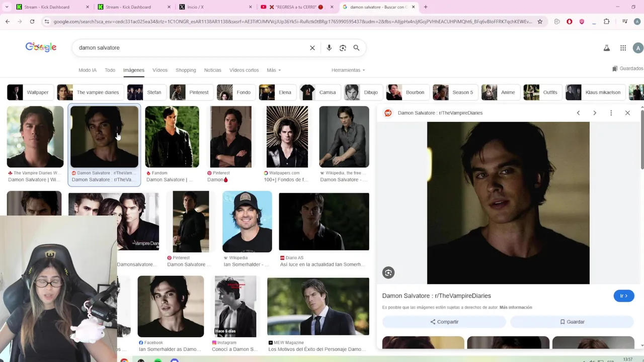The height and width of the screenshot is (362, 644).
Task: Clear the search box with the X icon
Action: [x=312, y=48]
